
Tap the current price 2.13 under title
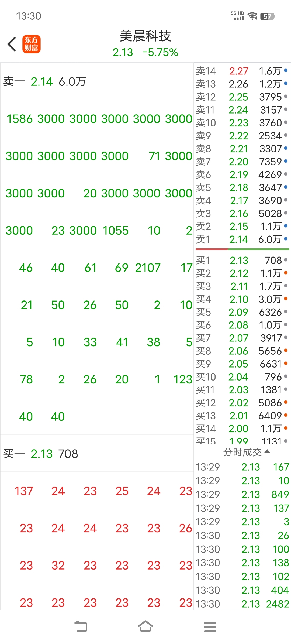(x=123, y=52)
